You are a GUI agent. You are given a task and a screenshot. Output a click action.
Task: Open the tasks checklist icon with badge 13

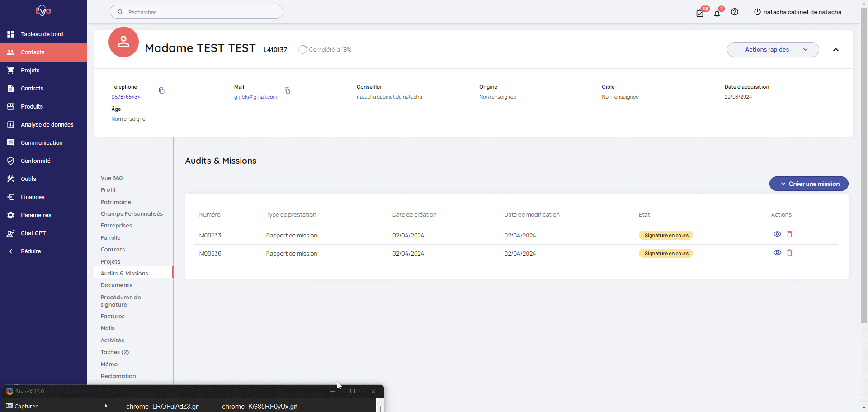tap(700, 13)
